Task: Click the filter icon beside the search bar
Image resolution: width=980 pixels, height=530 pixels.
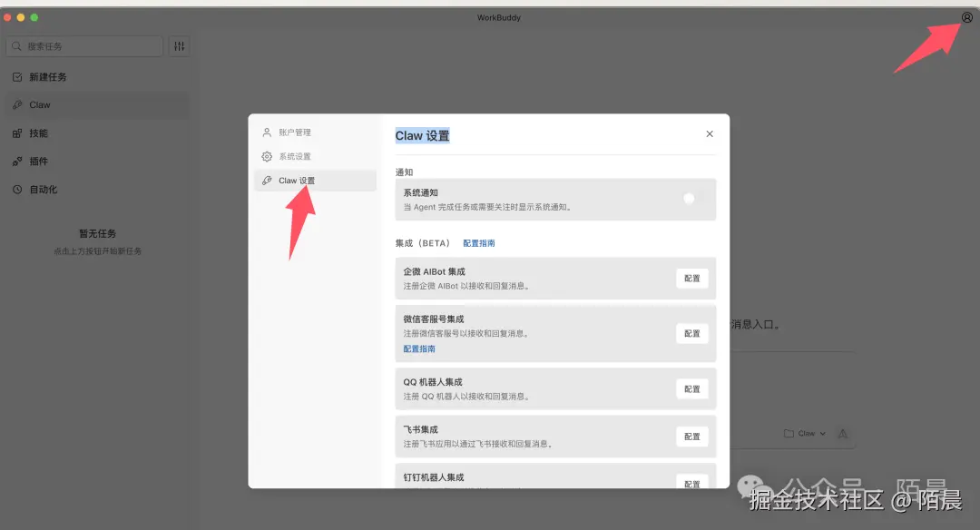Action: click(179, 44)
